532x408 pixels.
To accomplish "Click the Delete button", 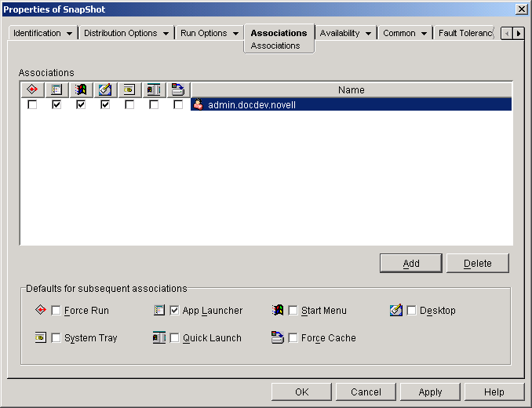I will tap(477, 263).
